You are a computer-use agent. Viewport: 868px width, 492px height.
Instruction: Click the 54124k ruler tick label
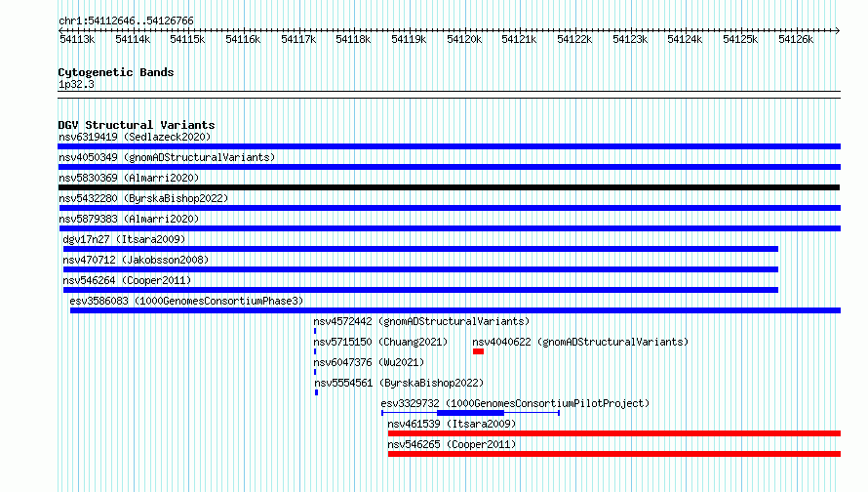pos(685,39)
